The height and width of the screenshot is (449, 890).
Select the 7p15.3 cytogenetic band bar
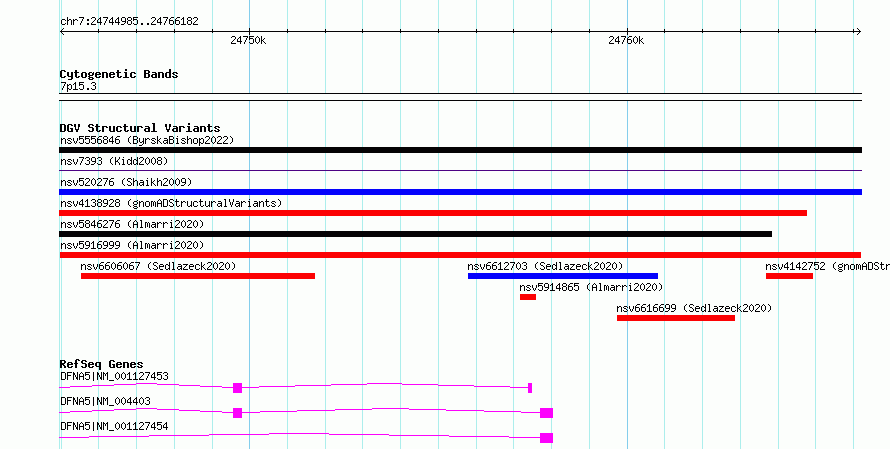pyautogui.click(x=460, y=97)
